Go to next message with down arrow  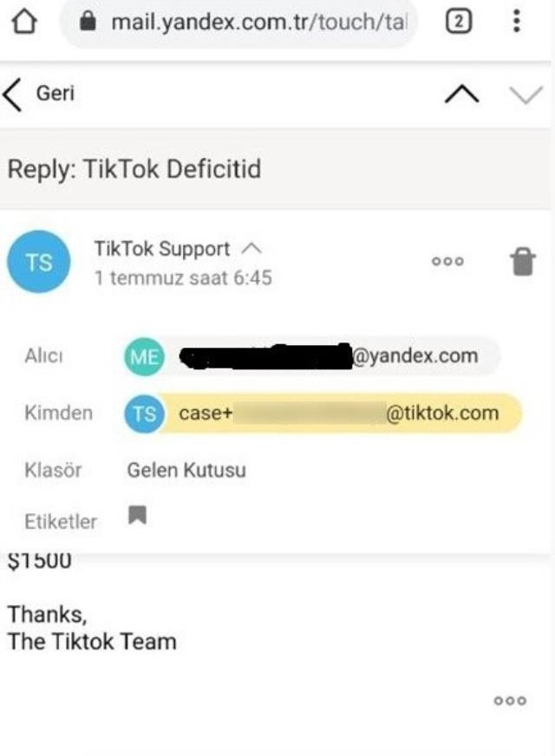[526, 95]
